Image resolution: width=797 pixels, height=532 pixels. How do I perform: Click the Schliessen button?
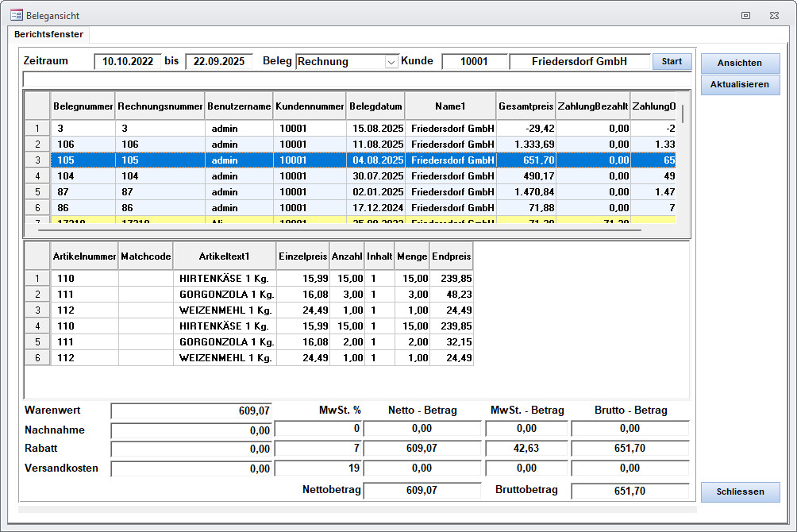tap(740, 492)
